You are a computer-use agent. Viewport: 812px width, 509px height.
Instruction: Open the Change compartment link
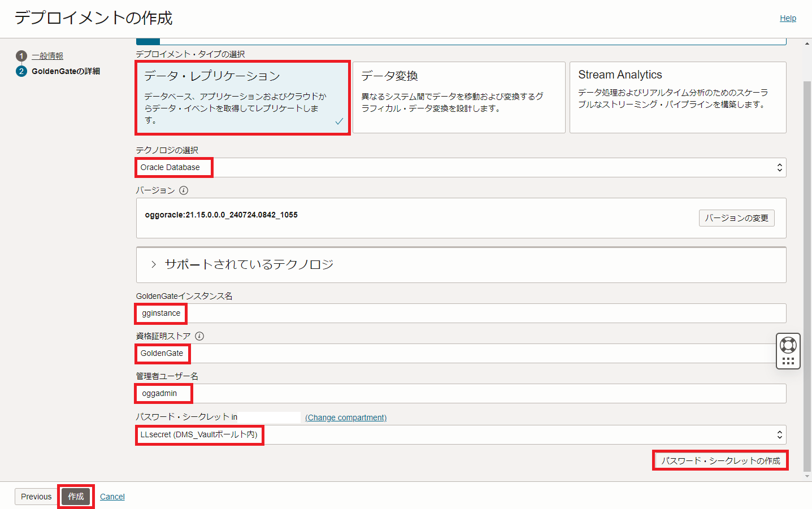click(345, 417)
